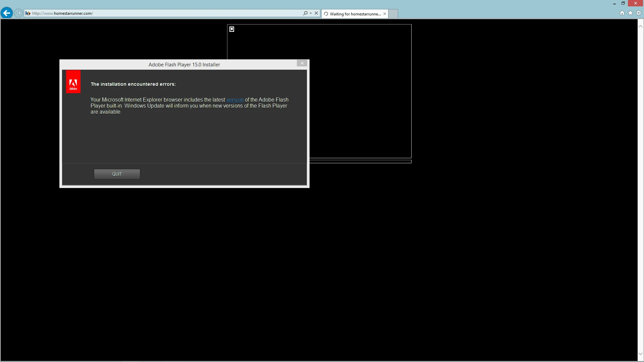Click the loading bar below Flash frame

pos(360,162)
